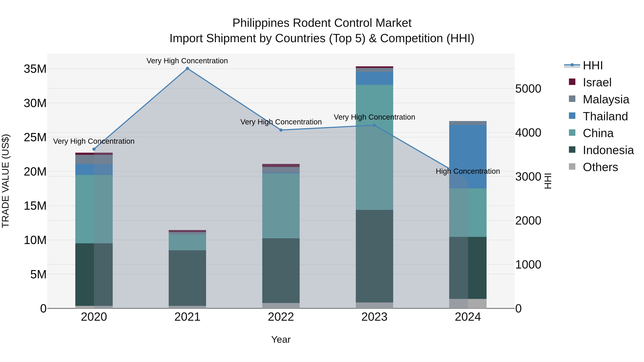Click the China segment of the 2023 bar
The width and height of the screenshot is (644, 362).
(x=374, y=147)
